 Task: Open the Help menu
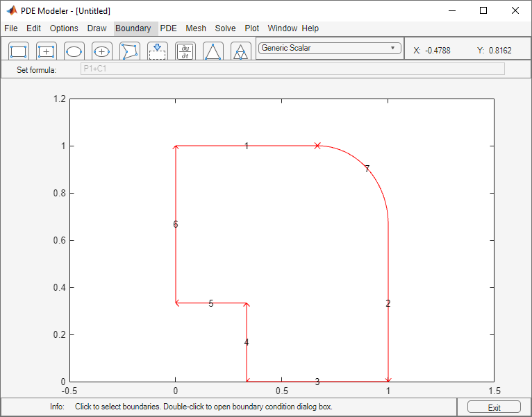[310, 28]
